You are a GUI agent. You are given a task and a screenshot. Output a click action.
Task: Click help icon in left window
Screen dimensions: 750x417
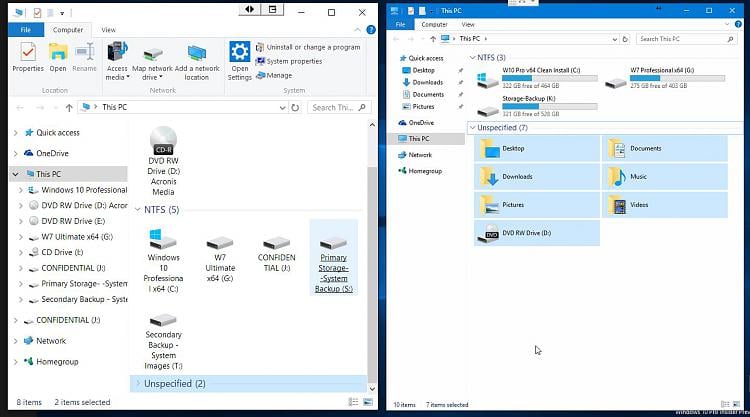[371, 30]
